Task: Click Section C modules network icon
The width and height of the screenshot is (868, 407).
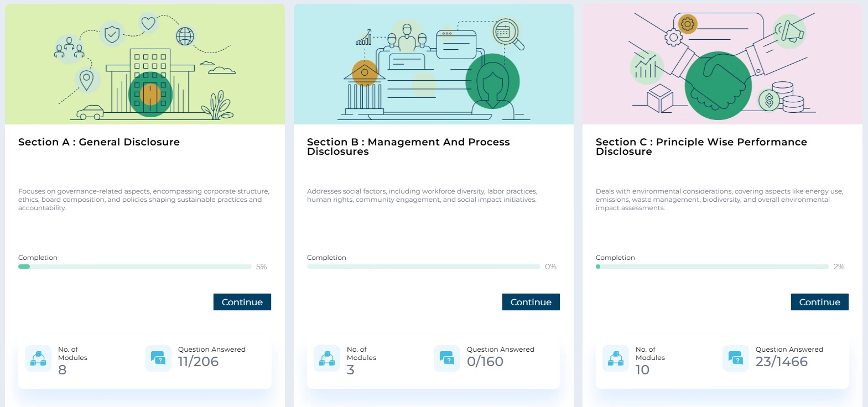Action: [x=616, y=358]
